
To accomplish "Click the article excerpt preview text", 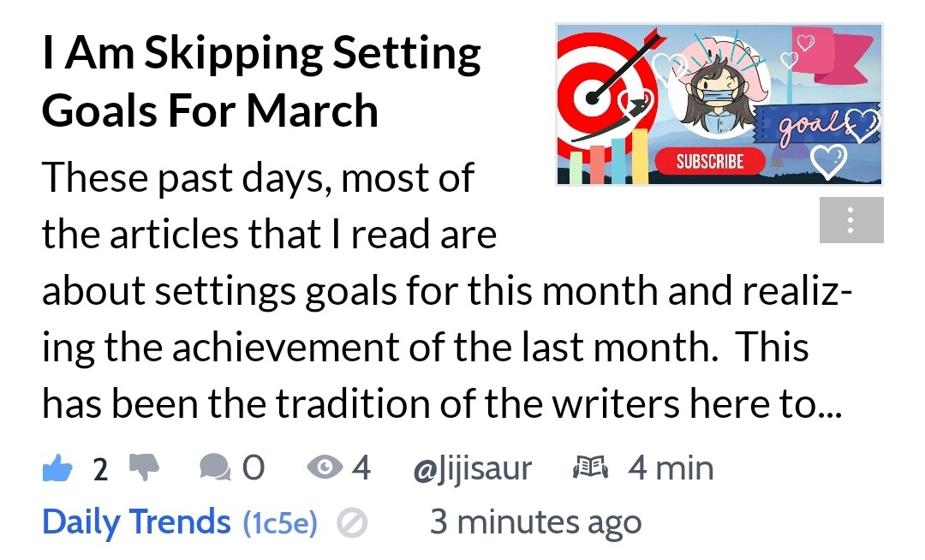I will 446,290.
